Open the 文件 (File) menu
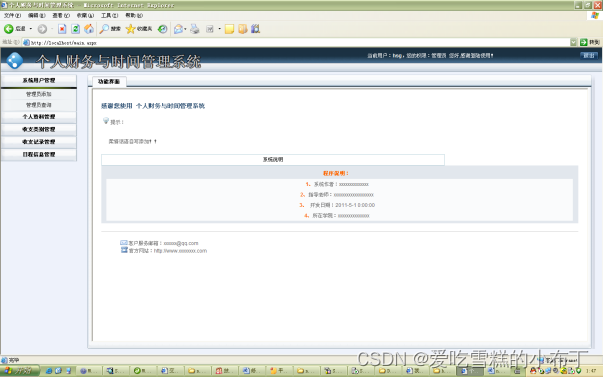This screenshot has height=378, width=604. pos(12,15)
